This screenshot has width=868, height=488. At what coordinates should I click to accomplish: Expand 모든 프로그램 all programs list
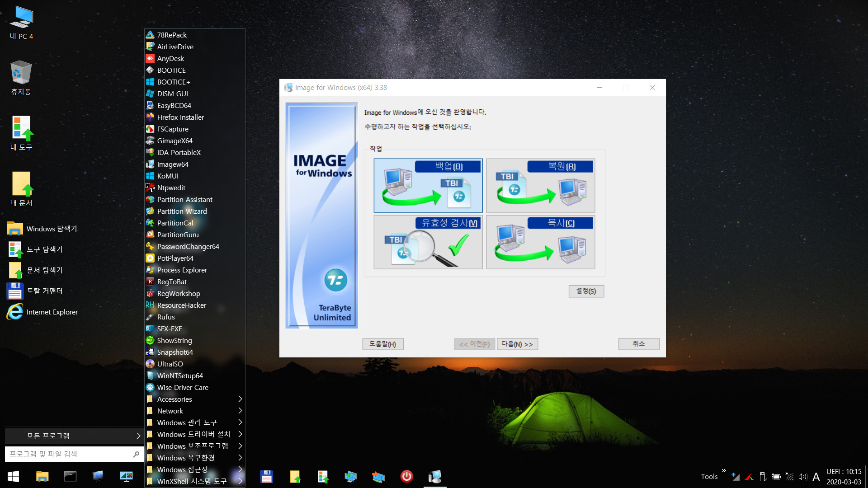point(74,436)
